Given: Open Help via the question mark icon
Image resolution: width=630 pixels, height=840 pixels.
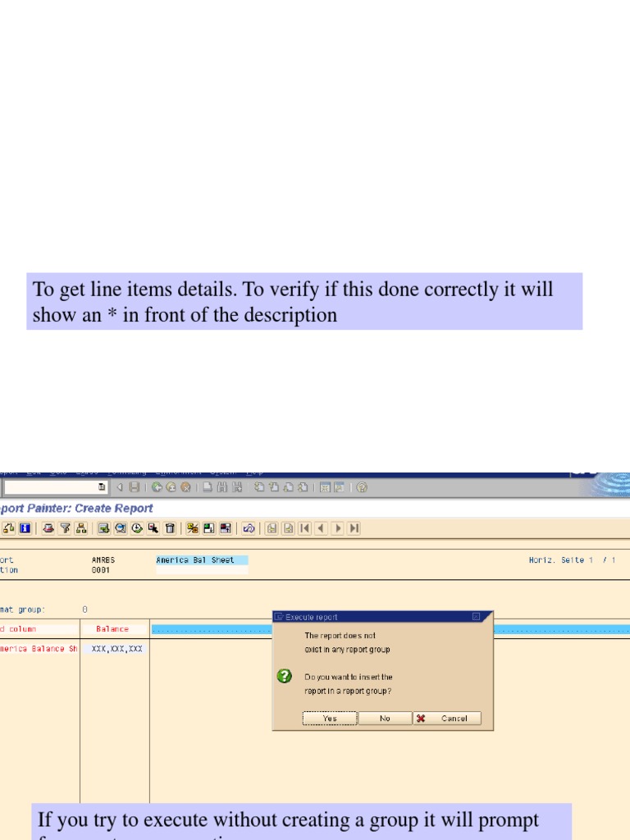Looking at the screenshot, I should coord(362,487).
